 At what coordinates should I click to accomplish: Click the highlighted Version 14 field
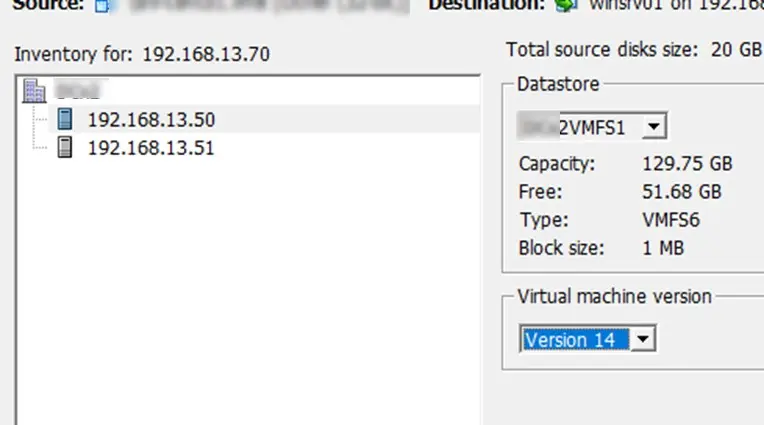coord(575,340)
